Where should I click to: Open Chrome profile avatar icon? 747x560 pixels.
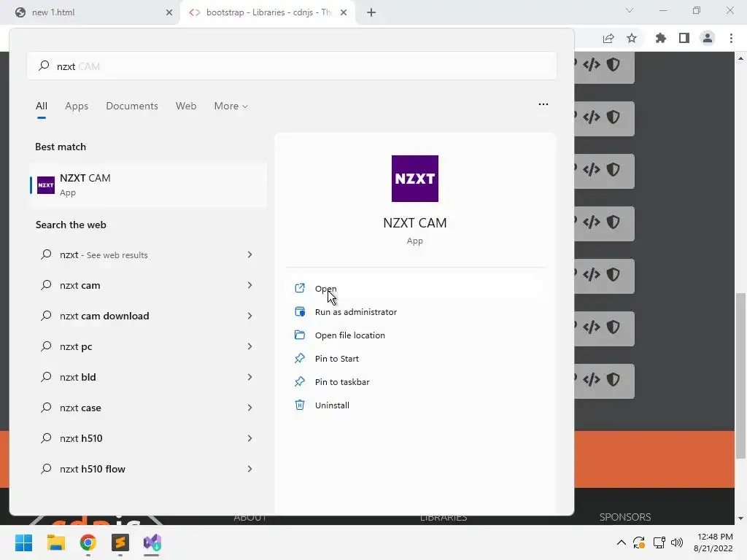click(708, 38)
